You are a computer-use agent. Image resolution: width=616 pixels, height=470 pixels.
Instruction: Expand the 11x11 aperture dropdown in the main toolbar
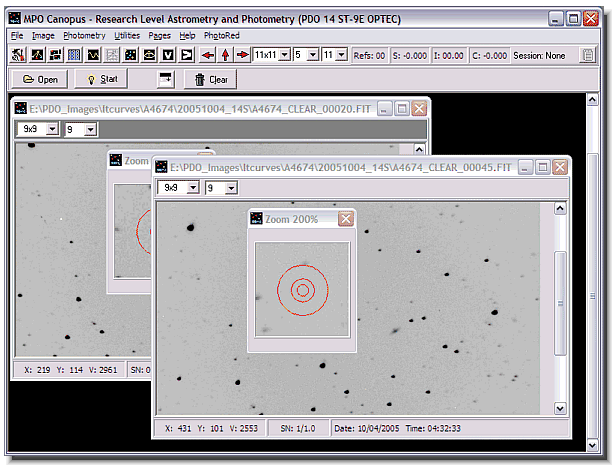coord(285,55)
